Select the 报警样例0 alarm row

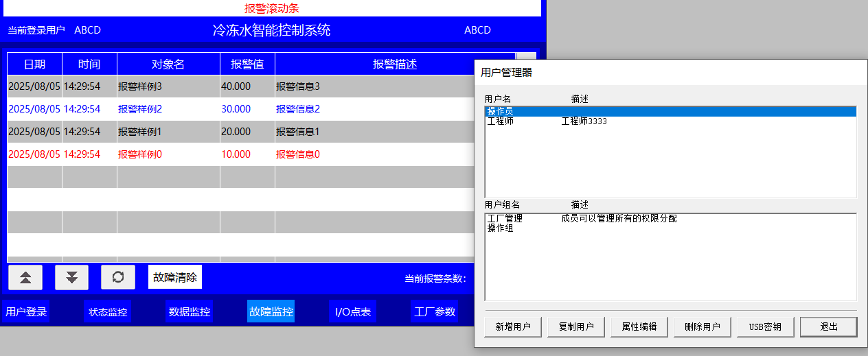[140, 154]
